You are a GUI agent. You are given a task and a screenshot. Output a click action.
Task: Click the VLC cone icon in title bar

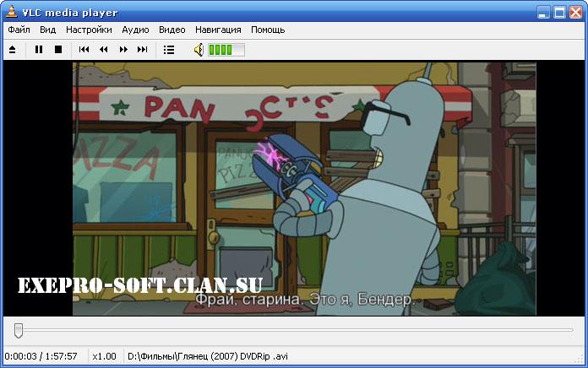tap(12, 12)
